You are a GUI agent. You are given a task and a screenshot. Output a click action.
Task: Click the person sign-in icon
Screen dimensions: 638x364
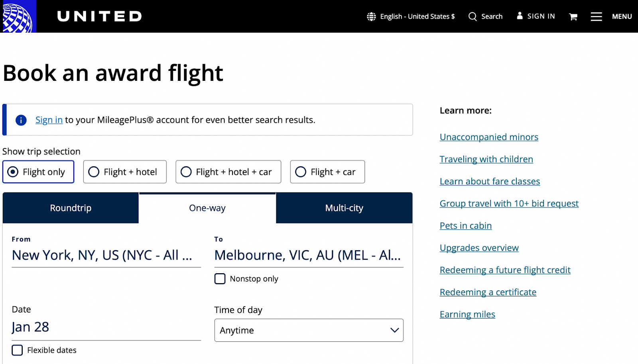520,16
